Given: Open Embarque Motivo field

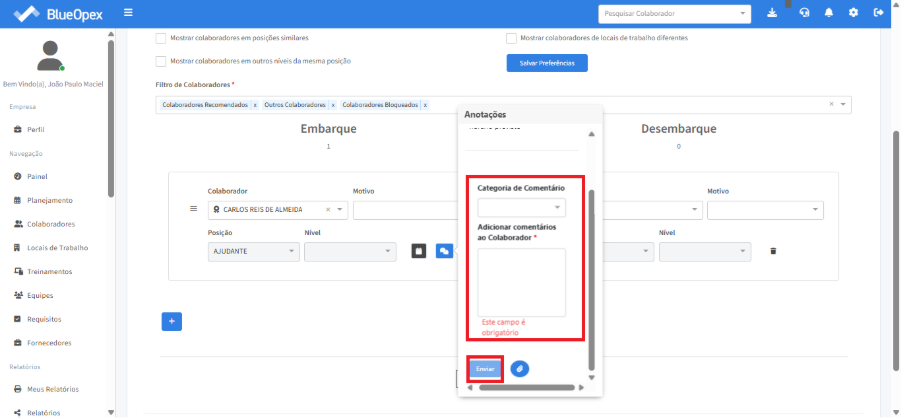Looking at the screenshot, I should click(405, 210).
